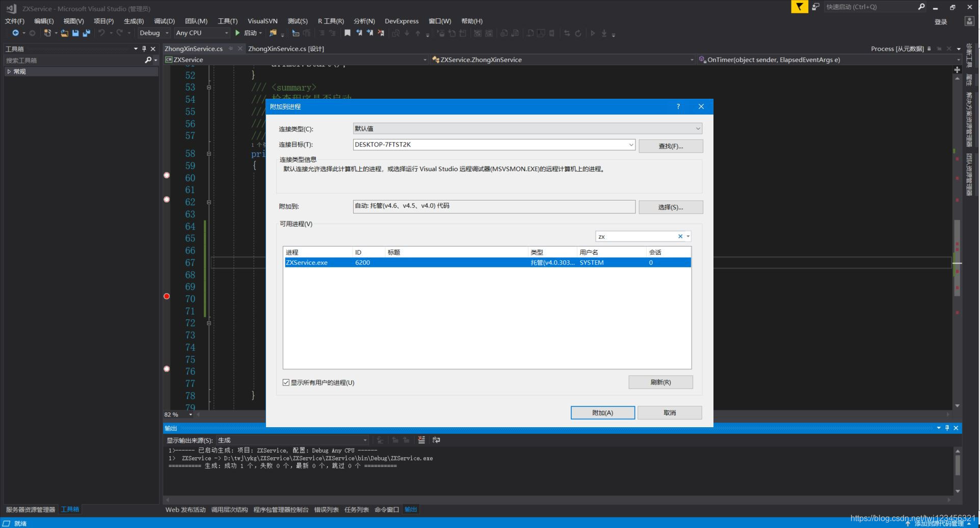Toggle the breakpoint on line 62
Screen dimensions: 980x528
pos(167,200)
